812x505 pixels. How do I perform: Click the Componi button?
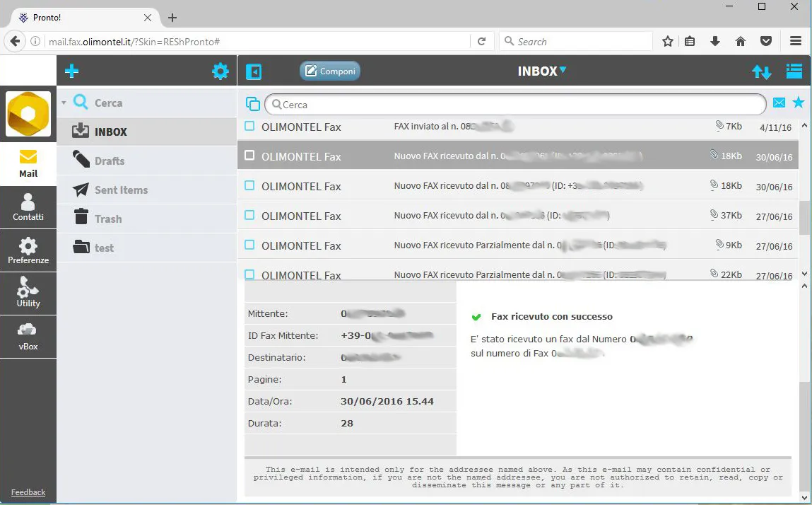pyautogui.click(x=330, y=71)
